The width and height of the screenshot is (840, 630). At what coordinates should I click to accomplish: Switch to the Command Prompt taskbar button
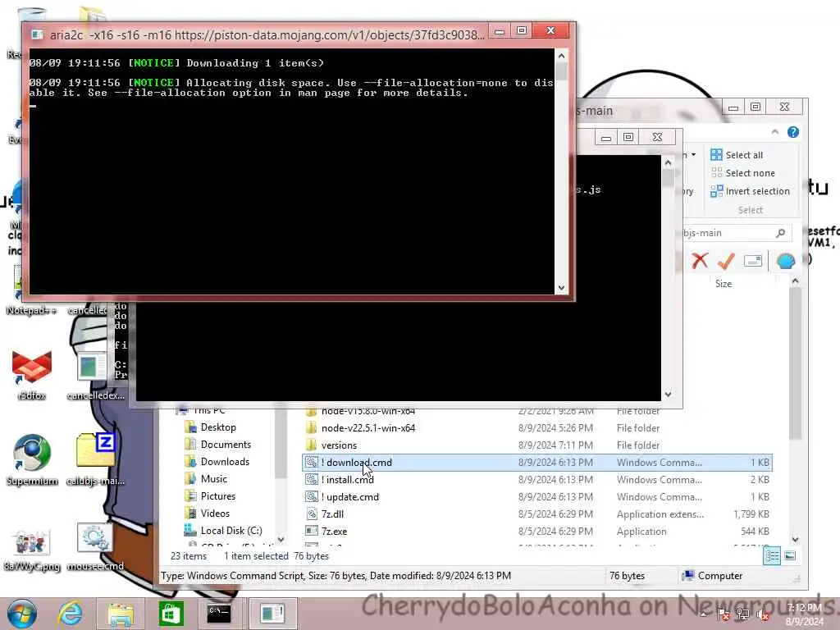click(219, 614)
